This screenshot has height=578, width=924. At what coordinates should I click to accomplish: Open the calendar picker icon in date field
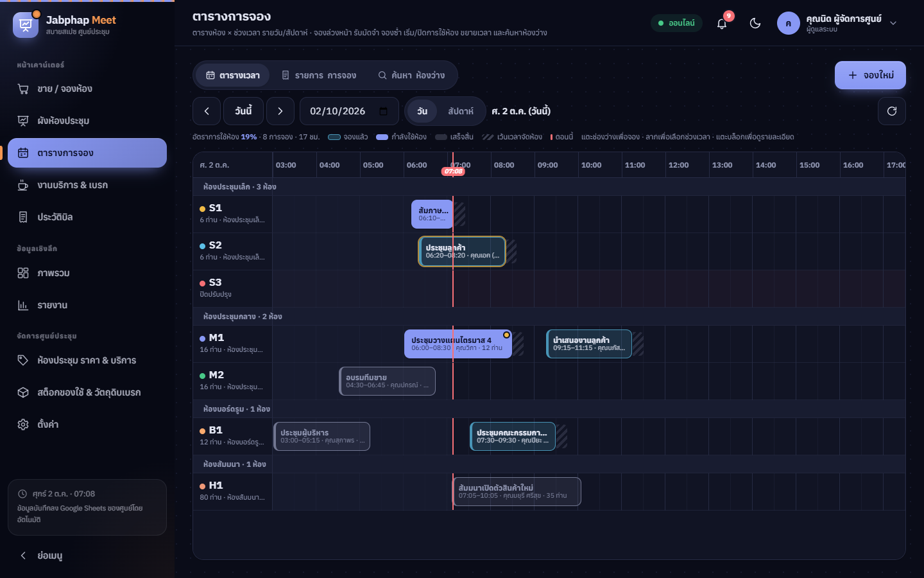click(x=383, y=111)
